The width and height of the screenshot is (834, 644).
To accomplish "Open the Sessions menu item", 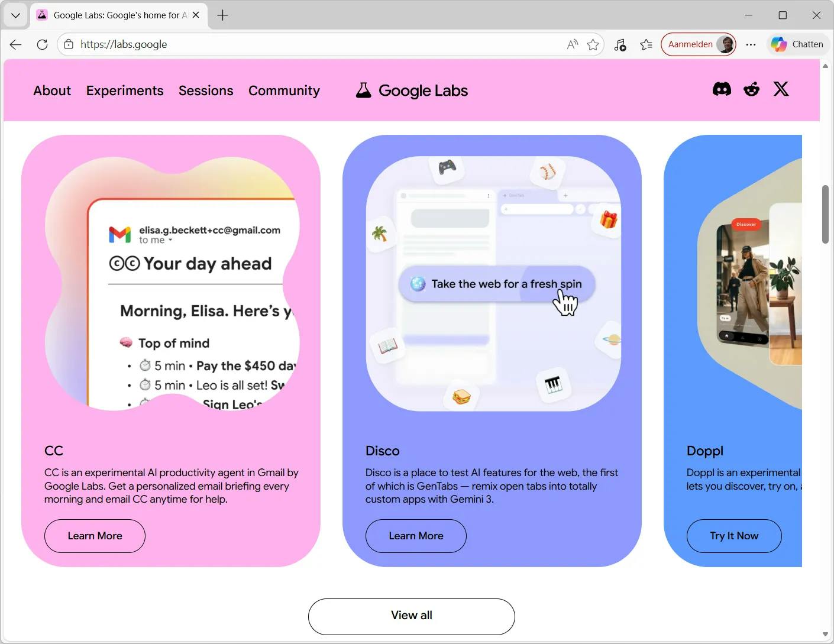I will 206,90.
